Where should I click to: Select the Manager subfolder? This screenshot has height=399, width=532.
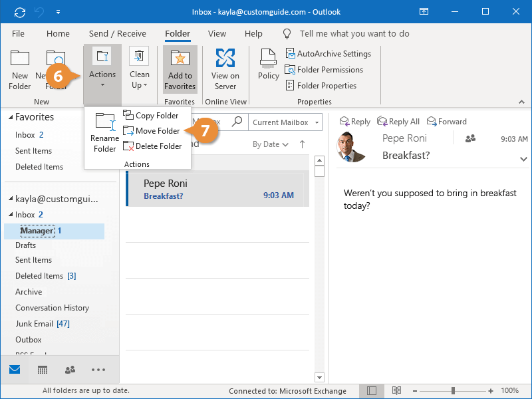point(55,231)
